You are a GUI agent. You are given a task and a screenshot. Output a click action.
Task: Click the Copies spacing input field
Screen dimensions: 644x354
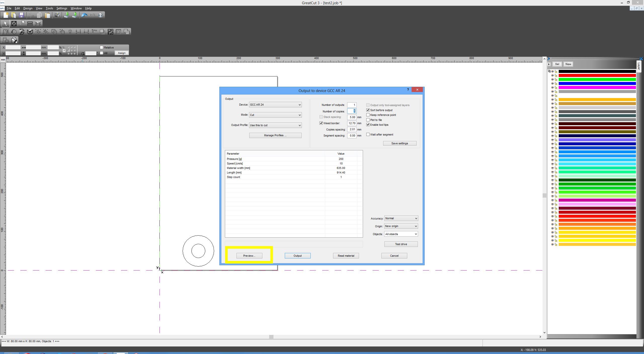[352, 129]
